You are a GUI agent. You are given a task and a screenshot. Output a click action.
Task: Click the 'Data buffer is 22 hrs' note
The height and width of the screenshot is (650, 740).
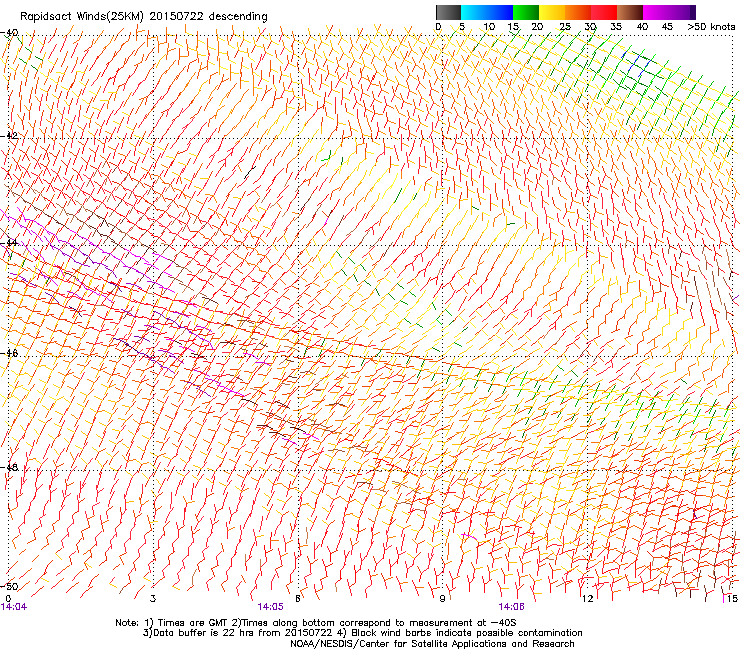coord(362,633)
